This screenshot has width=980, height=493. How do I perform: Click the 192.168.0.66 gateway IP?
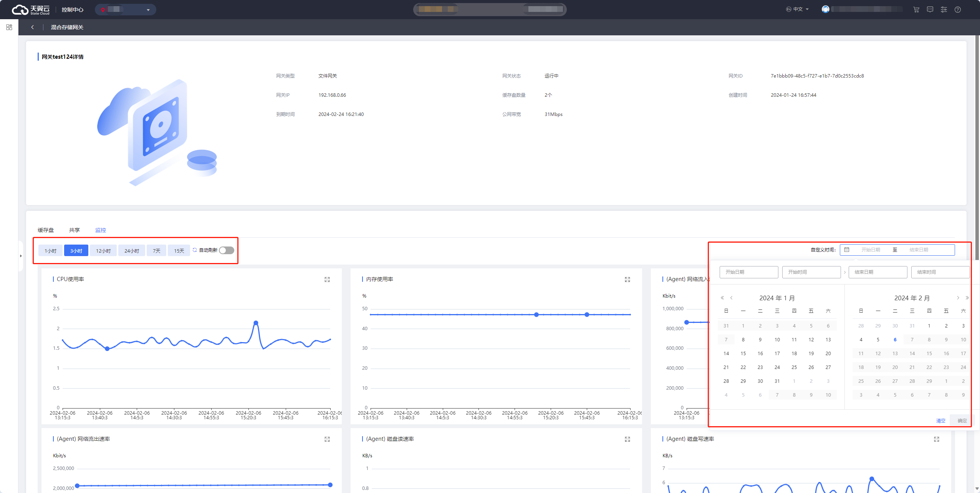(332, 95)
